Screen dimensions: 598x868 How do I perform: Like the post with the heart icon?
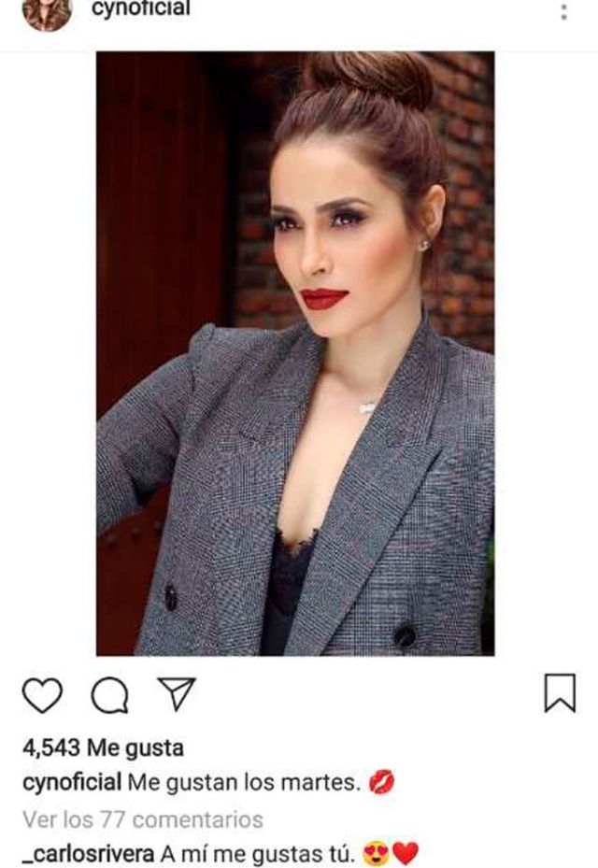[x=42, y=694]
